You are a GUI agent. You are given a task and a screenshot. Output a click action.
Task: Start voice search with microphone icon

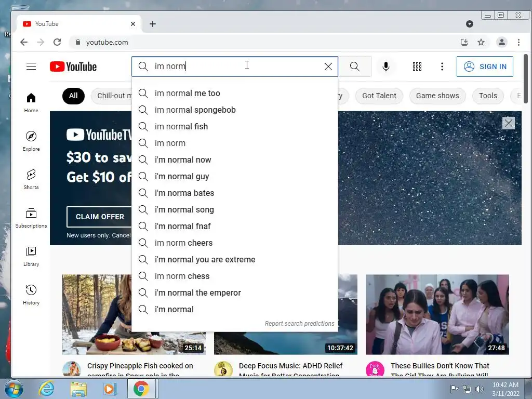[x=386, y=66]
